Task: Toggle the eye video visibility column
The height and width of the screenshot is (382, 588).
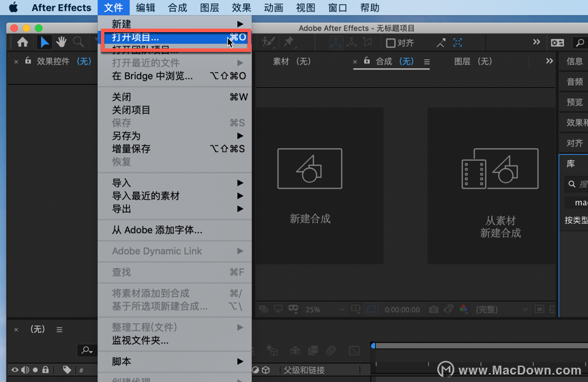Action: 14,370
